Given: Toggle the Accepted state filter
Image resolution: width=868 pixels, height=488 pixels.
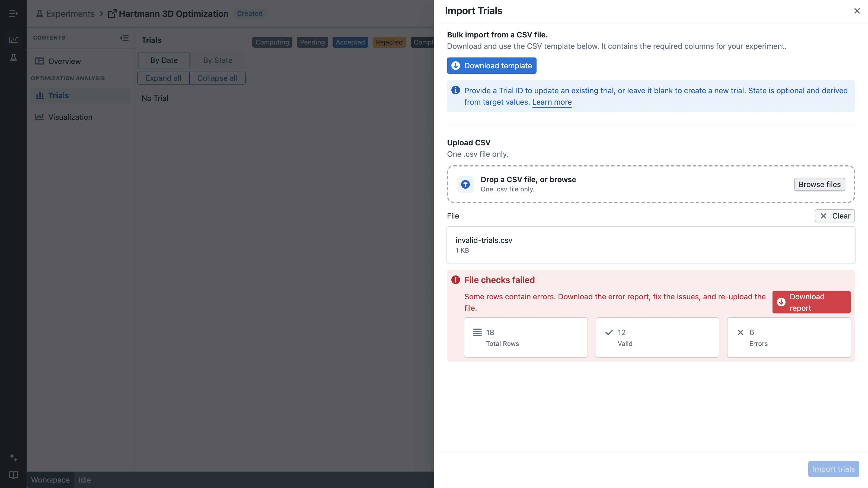Looking at the screenshot, I should point(350,42).
